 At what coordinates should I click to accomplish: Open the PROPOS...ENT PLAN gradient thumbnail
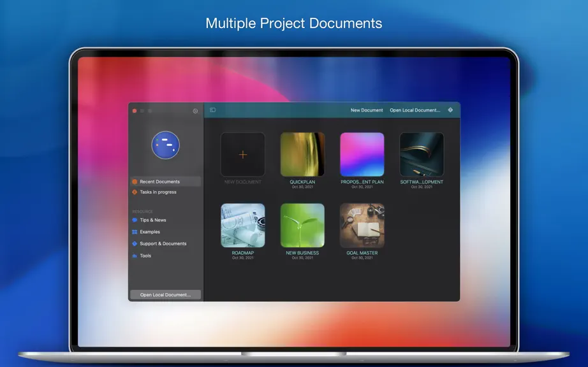[x=362, y=154]
